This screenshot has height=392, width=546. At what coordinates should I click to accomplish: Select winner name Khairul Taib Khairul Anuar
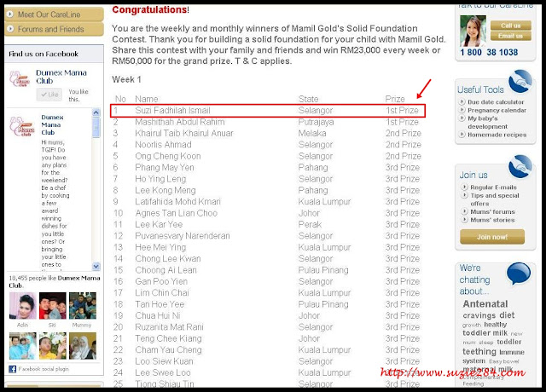(x=184, y=133)
